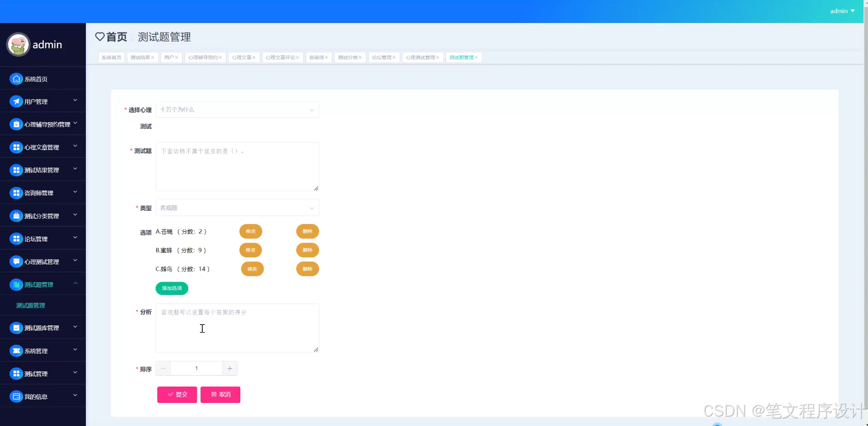
Task: Click 删除 for option C.蜂鸟
Action: click(x=307, y=269)
